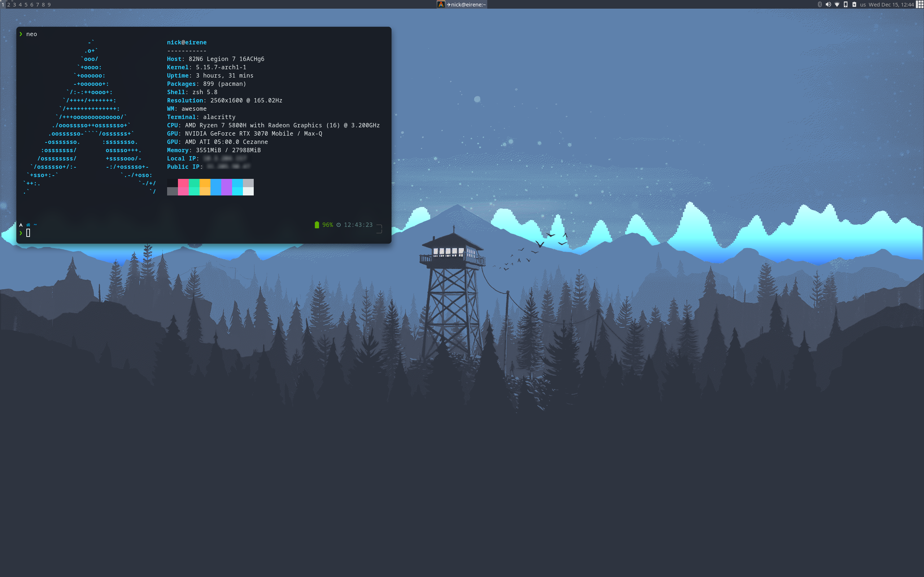Click the pink color block in neofetch
Image resolution: width=924 pixels, height=577 pixels.
pos(183,187)
